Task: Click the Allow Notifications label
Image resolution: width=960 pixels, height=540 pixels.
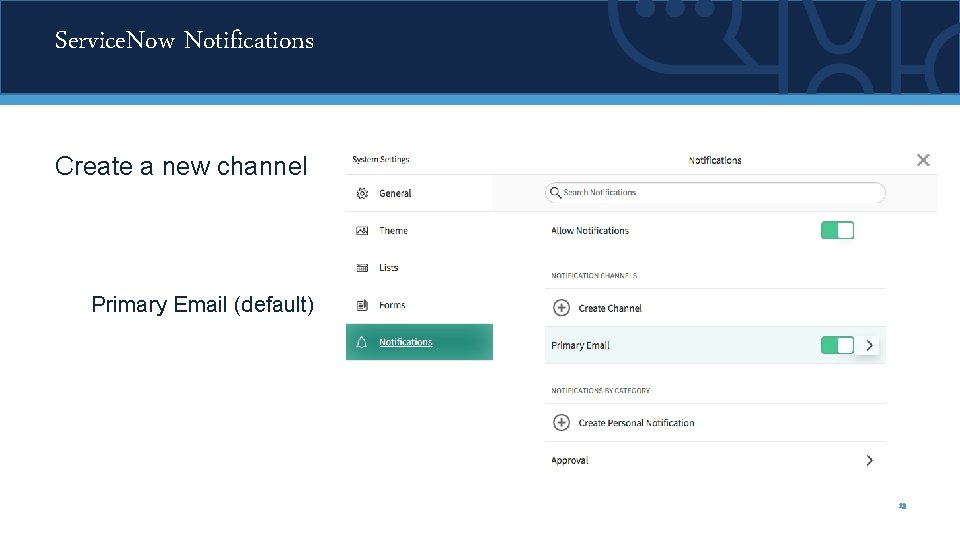Action: pos(590,231)
